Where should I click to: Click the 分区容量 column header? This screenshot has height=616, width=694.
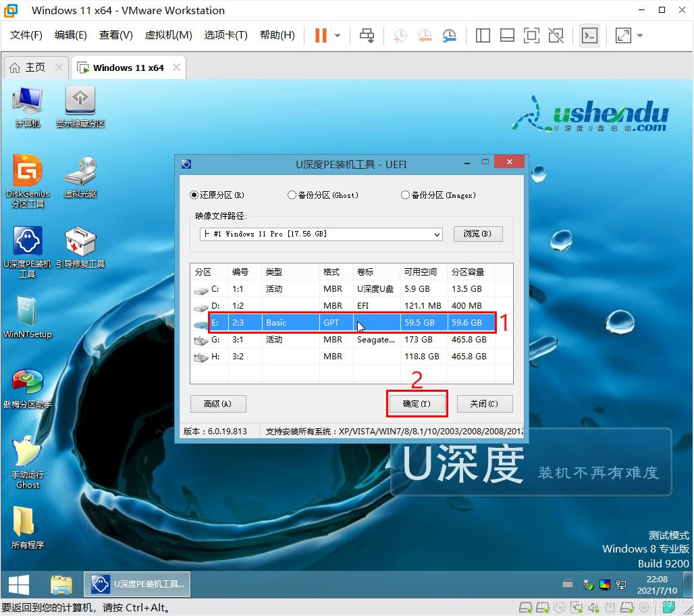(471, 272)
